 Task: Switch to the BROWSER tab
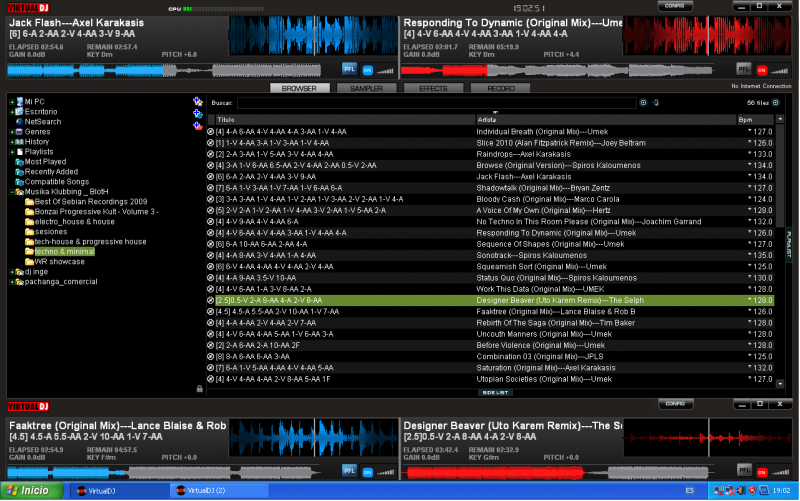[x=299, y=88]
